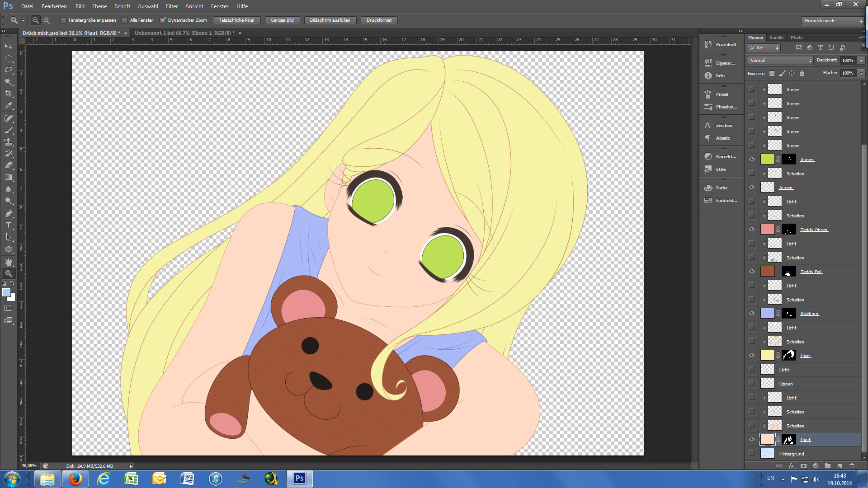868x488 pixels.
Task: Click the Ganzes Bild button
Action: click(x=282, y=20)
